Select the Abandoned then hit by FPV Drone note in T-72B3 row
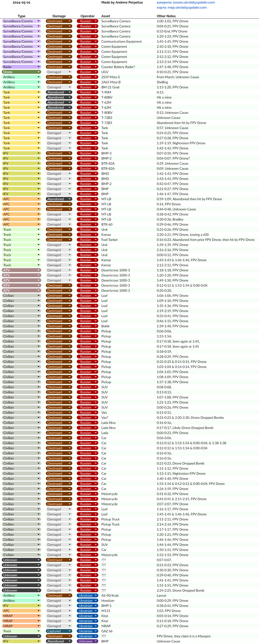Image resolution: width=259 pixels, height=644 pixels. 181,123
